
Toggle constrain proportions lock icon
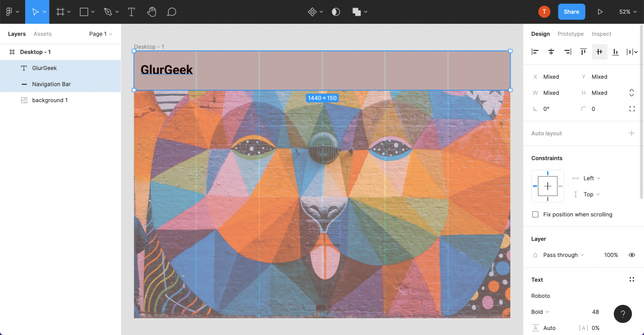pos(632,93)
